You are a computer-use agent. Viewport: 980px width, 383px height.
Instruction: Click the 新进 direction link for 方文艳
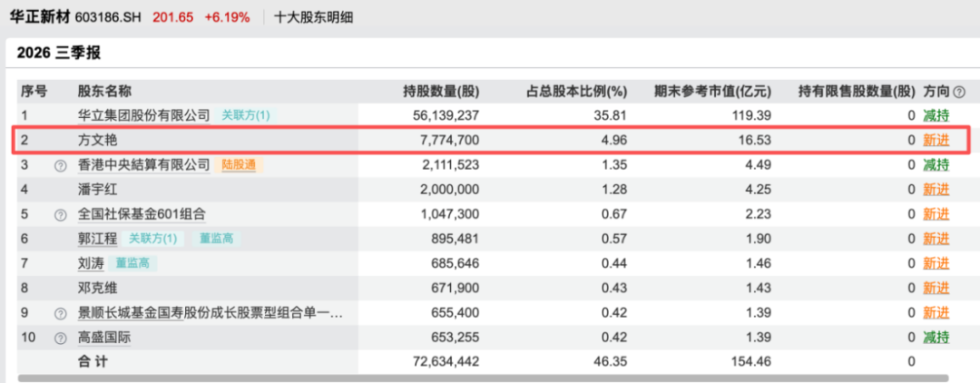(936, 140)
